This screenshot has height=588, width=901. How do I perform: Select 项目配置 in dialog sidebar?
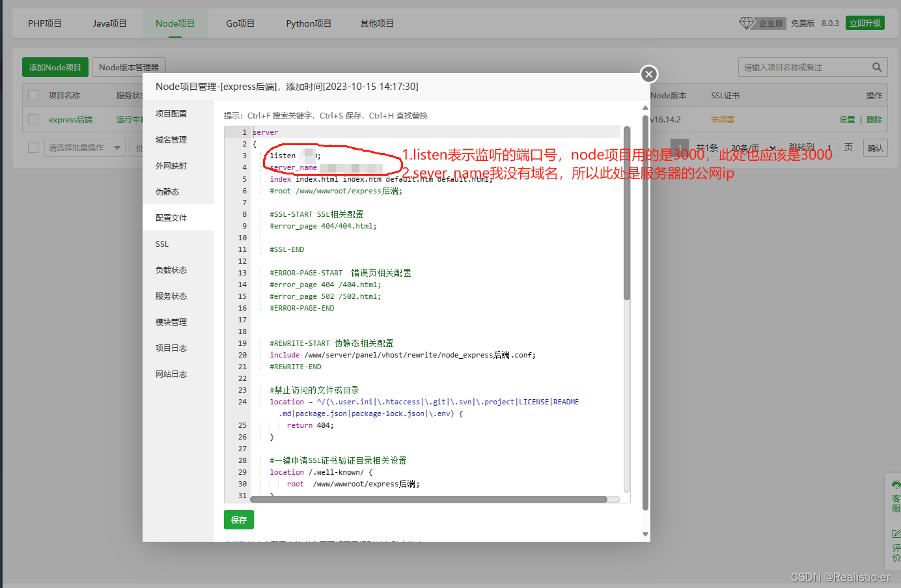click(x=178, y=113)
